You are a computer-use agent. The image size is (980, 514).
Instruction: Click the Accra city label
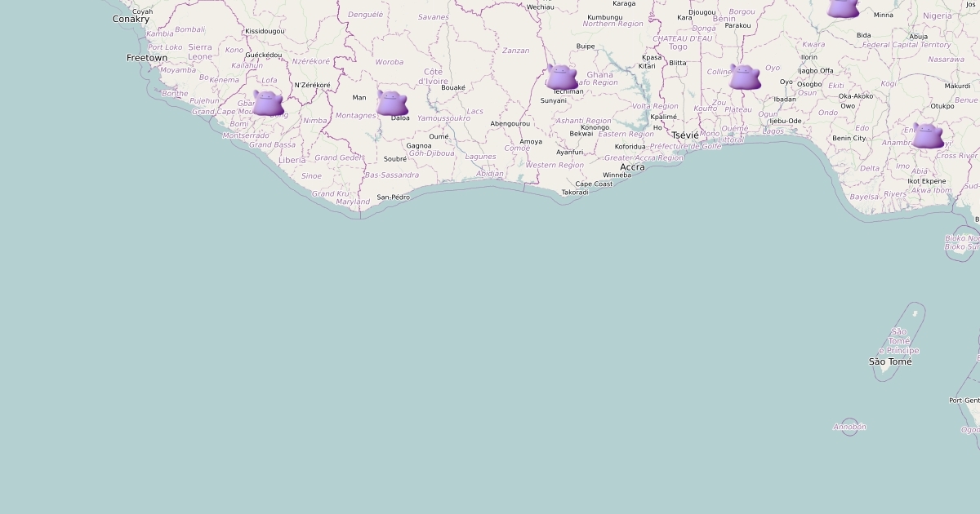tap(632, 167)
